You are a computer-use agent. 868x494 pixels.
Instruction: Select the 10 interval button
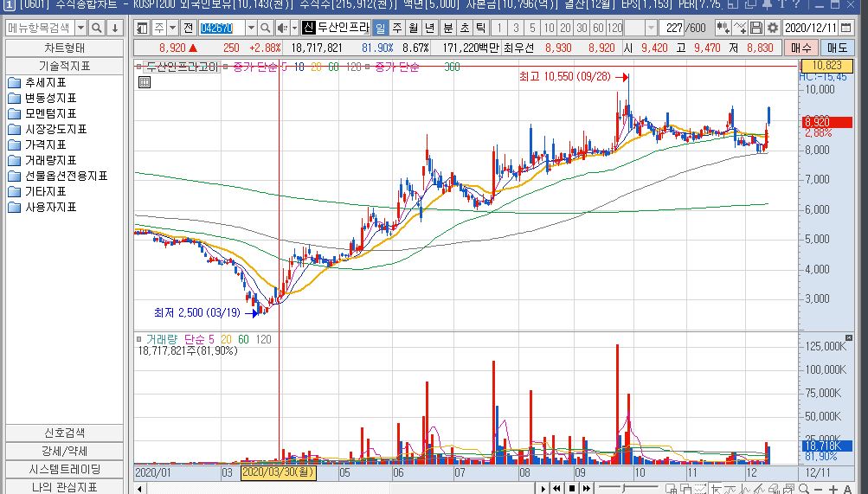coord(549,28)
